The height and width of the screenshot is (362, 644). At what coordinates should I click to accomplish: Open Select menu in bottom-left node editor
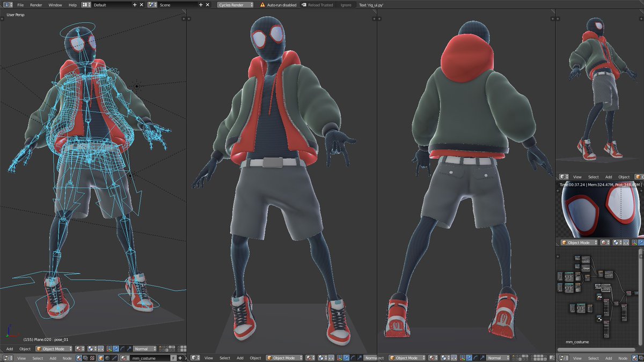click(38, 358)
